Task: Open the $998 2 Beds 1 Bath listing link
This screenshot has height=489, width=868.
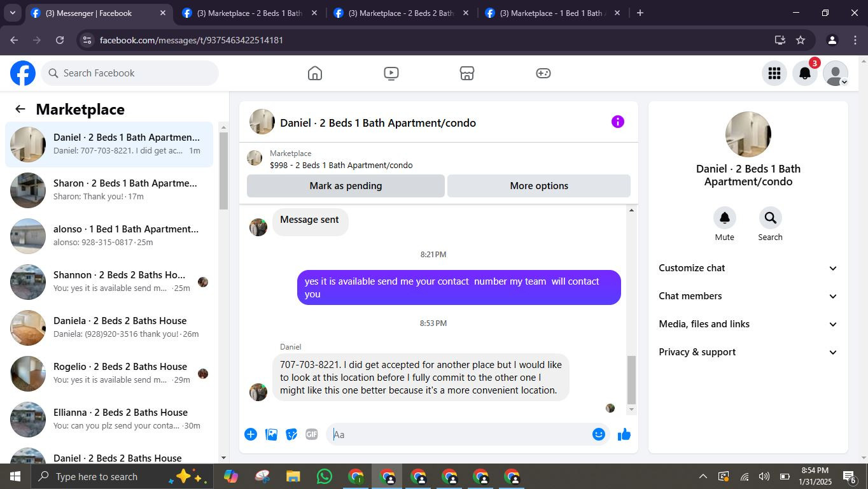Action: [341, 165]
